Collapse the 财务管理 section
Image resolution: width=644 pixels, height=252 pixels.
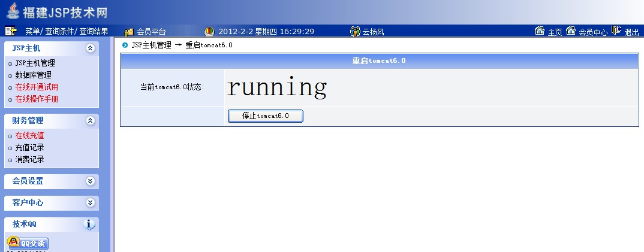(x=90, y=120)
